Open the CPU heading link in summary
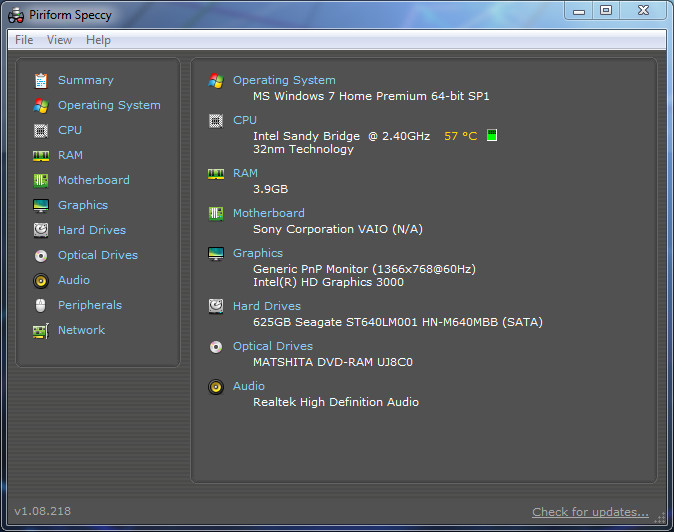 coord(245,120)
